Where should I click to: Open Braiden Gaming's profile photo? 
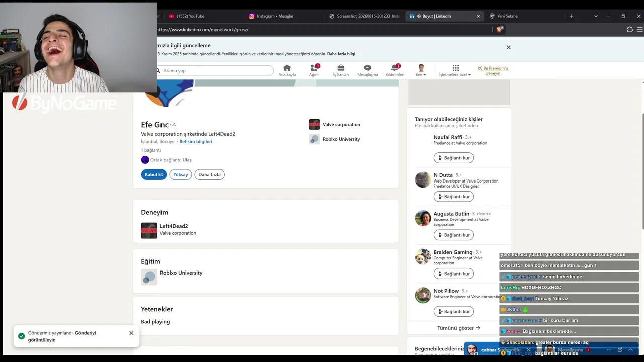(x=423, y=256)
